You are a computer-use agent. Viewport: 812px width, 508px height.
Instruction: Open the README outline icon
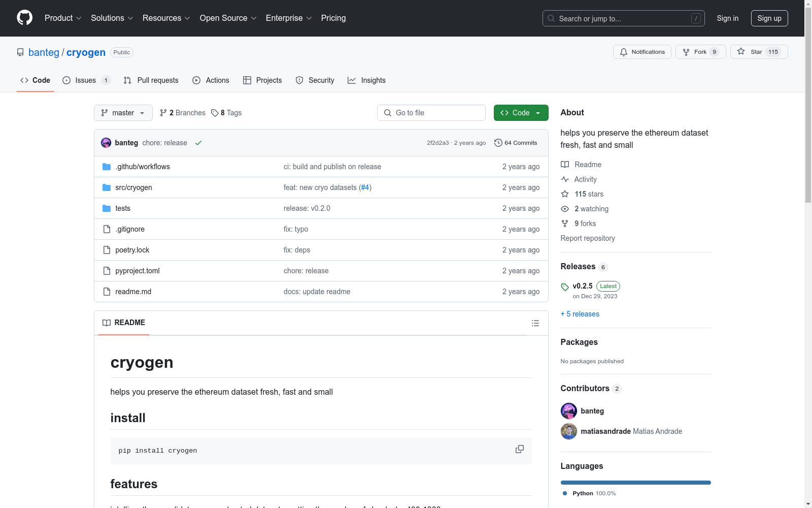[x=535, y=323]
